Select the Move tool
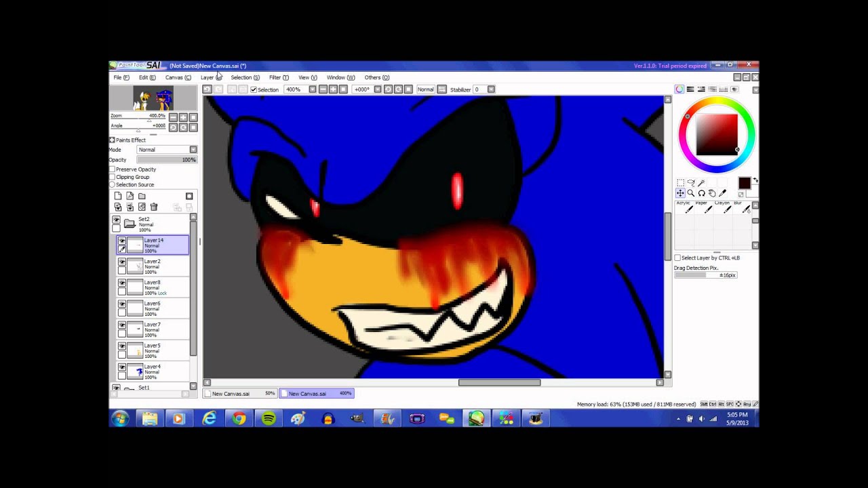 pos(680,193)
